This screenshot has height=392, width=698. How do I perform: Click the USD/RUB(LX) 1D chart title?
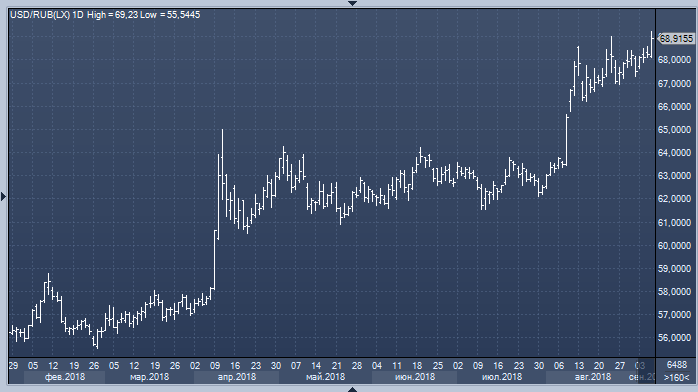point(47,15)
